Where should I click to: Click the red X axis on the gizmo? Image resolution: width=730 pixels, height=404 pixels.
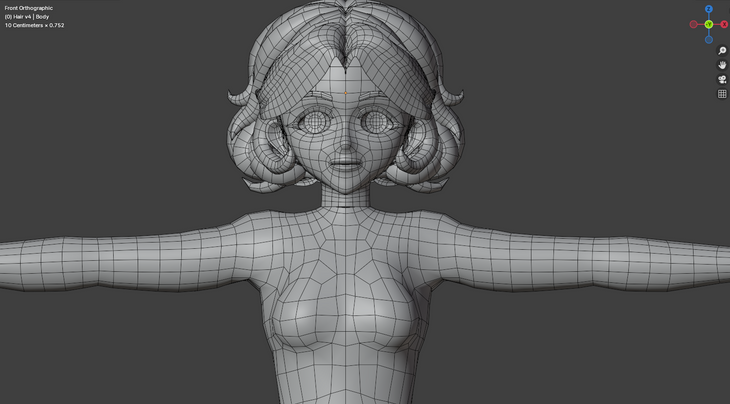tap(724, 24)
